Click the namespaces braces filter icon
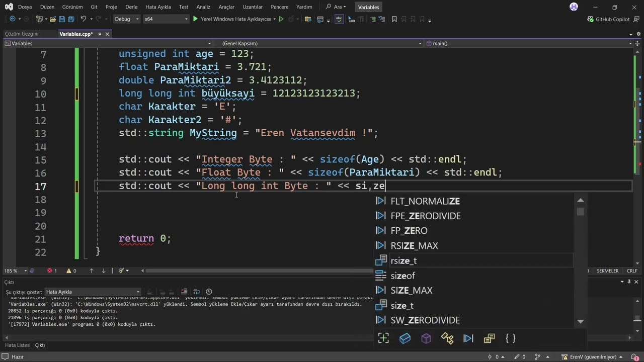 coord(510,338)
